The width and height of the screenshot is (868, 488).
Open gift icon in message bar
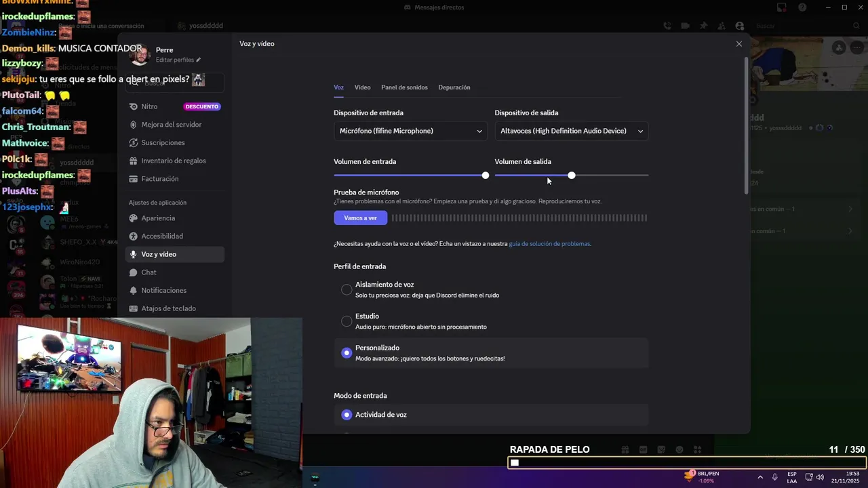point(625,449)
